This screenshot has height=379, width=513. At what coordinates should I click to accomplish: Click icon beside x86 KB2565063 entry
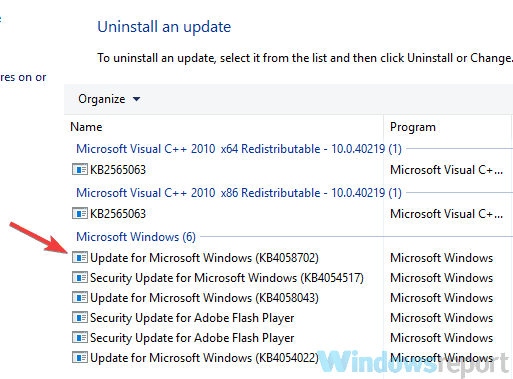coord(80,214)
